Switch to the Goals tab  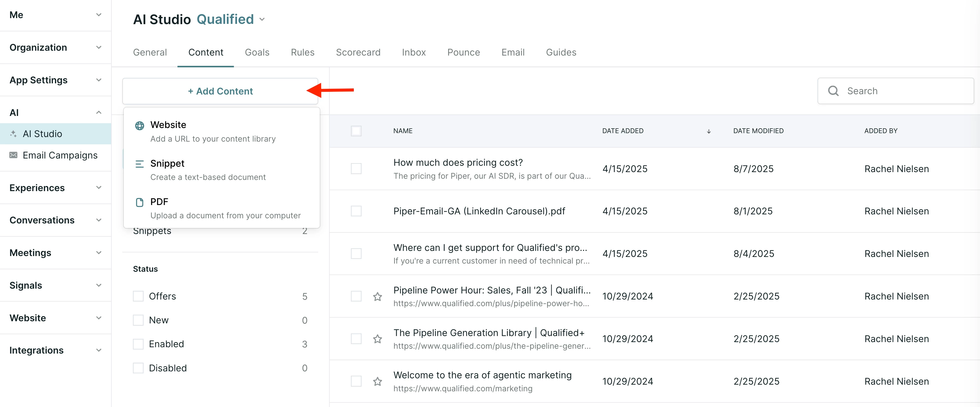(x=257, y=53)
